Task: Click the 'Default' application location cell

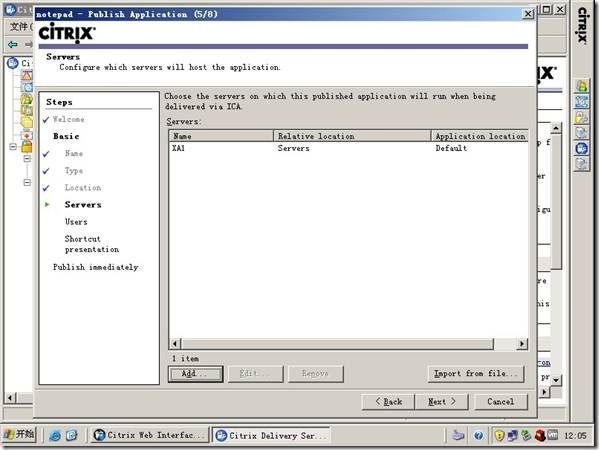Action: pos(451,148)
